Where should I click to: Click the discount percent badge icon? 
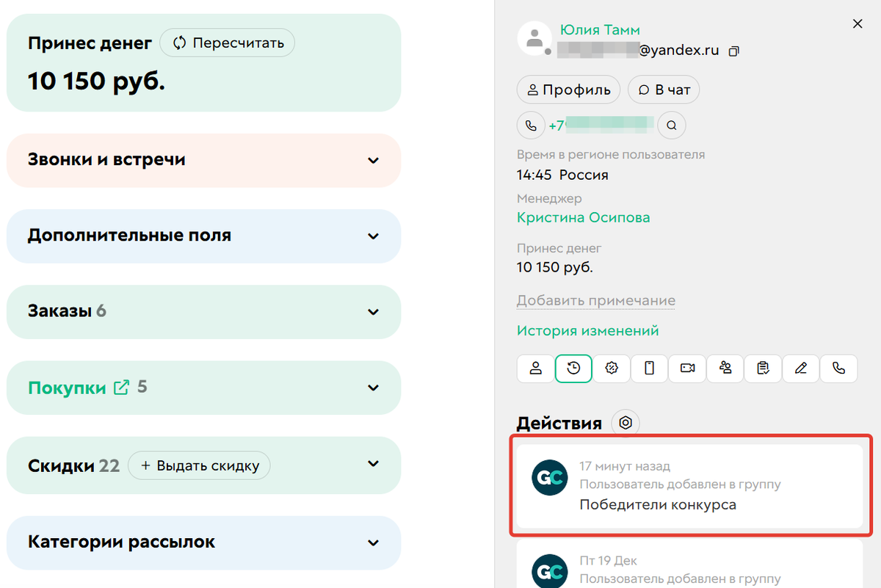tap(612, 369)
